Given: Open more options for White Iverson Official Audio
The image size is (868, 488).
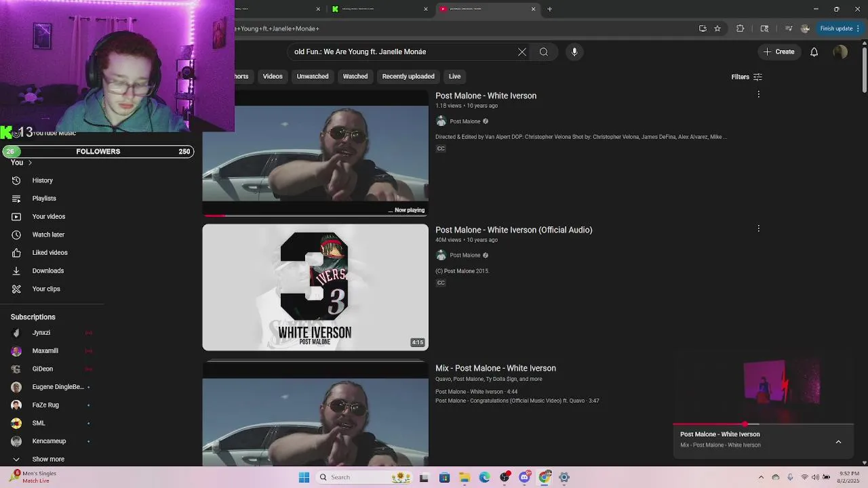Looking at the screenshot, I should [x=758, y=228].
